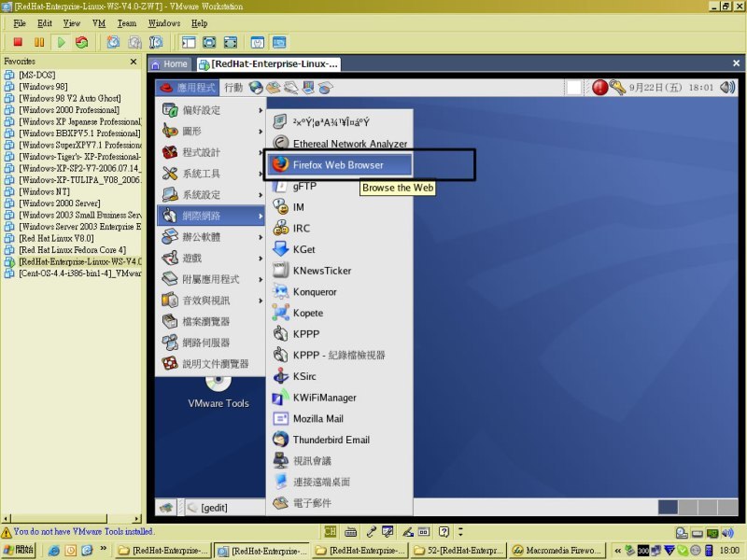Select [Windows 98] in Favorites
This screenshot has width=747, height=560.
[x=43, y=86]
